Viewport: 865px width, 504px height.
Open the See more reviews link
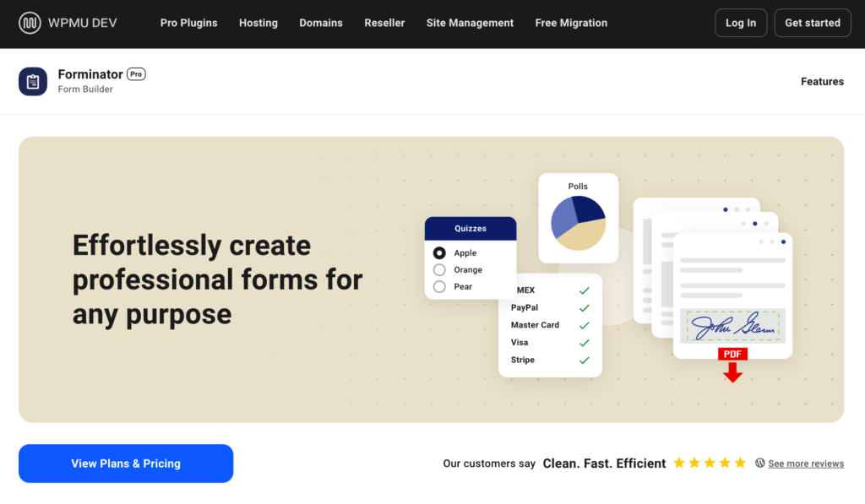(x=807, y=463)
